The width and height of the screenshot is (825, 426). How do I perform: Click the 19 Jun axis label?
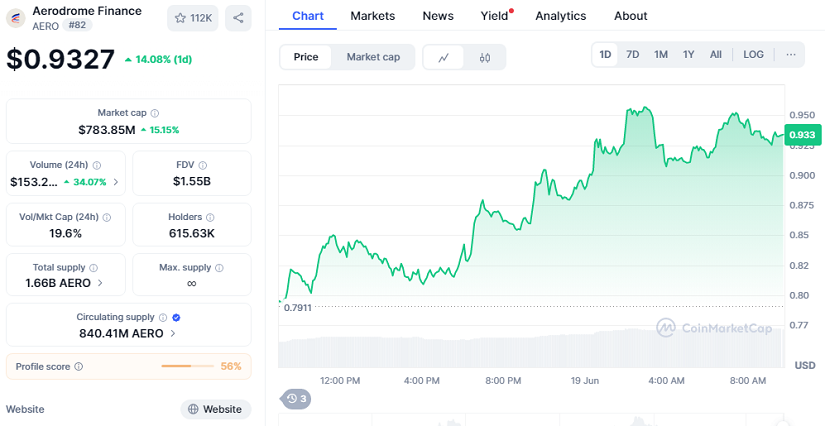click(x=585, y=381)
